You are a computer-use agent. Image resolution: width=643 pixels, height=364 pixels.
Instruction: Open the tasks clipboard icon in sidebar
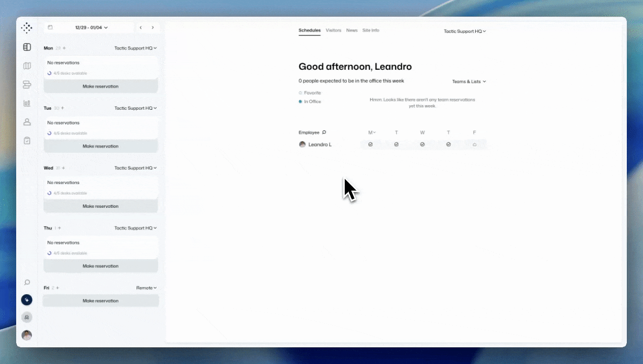27,141
